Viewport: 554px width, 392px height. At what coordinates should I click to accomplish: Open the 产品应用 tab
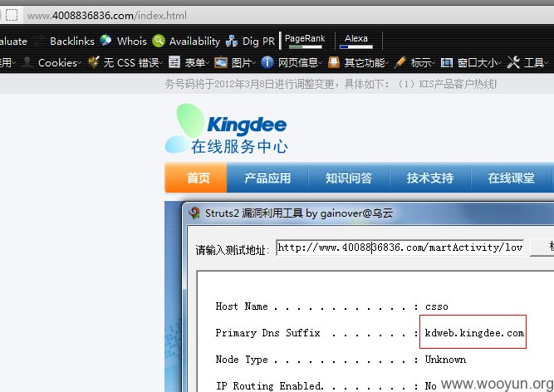pos(267,178)
